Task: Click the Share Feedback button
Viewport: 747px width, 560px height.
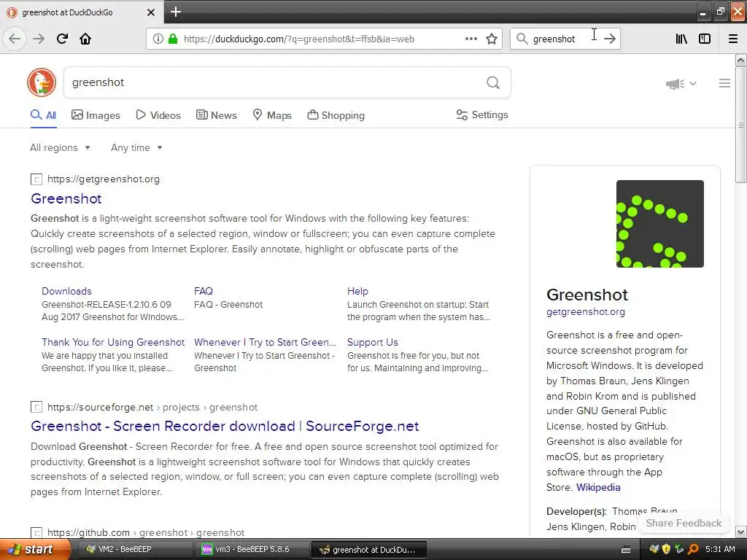Action: (684, 523)
